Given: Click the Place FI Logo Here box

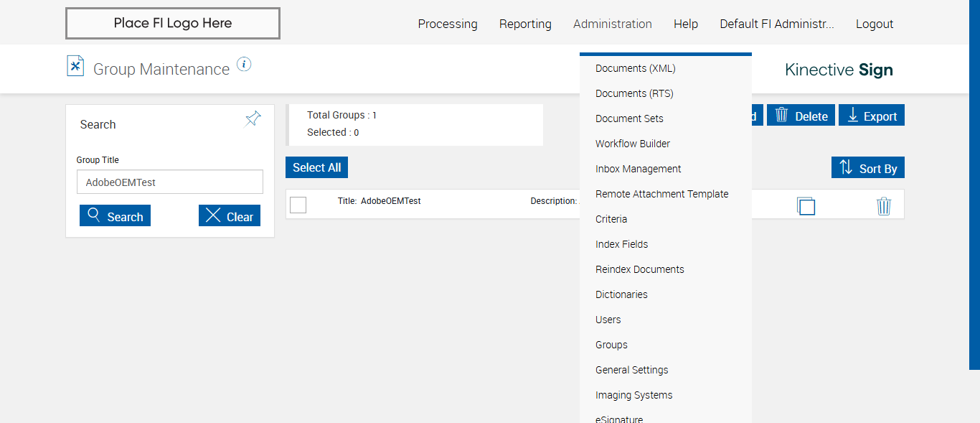Looking at the screenshot, I should click(x=173, y=23).
